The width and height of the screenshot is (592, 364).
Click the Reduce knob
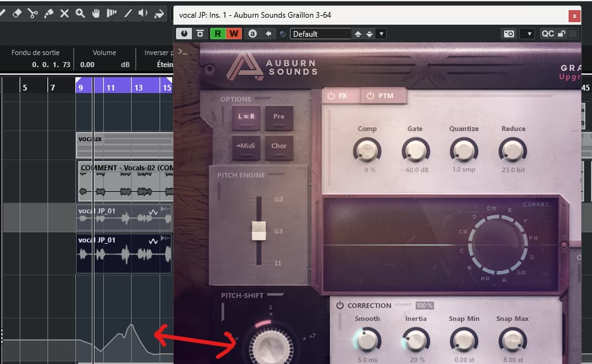pos(513,151)
